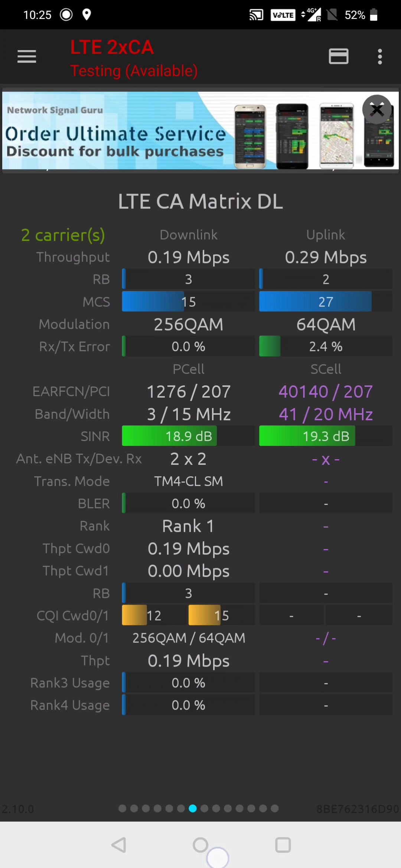Tap the Android back navigation button
The height and width of the screenshot is (868, 401).
click(x=119, y=845)
